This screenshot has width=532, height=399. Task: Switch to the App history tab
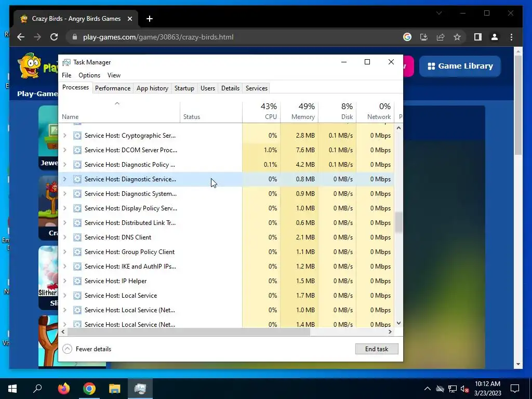(152, 88)
